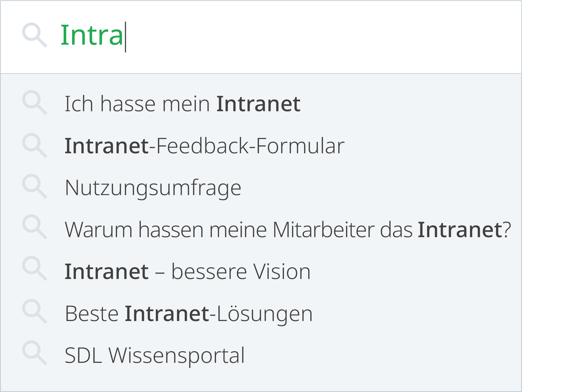Select "Warum hassen meine Mitarbeiter das Intranet?"
This screenshot has height=392, width=571.
coord(288,230)
